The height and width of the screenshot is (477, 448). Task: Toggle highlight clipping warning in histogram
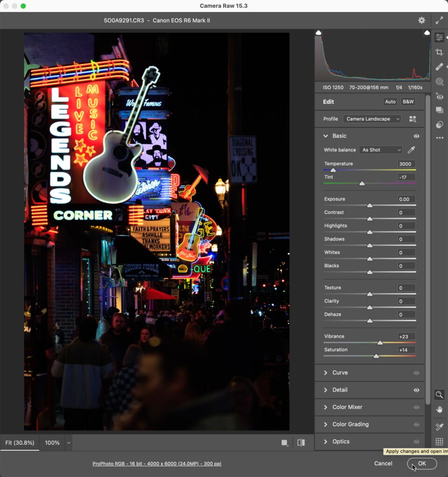tap(427, 33)
